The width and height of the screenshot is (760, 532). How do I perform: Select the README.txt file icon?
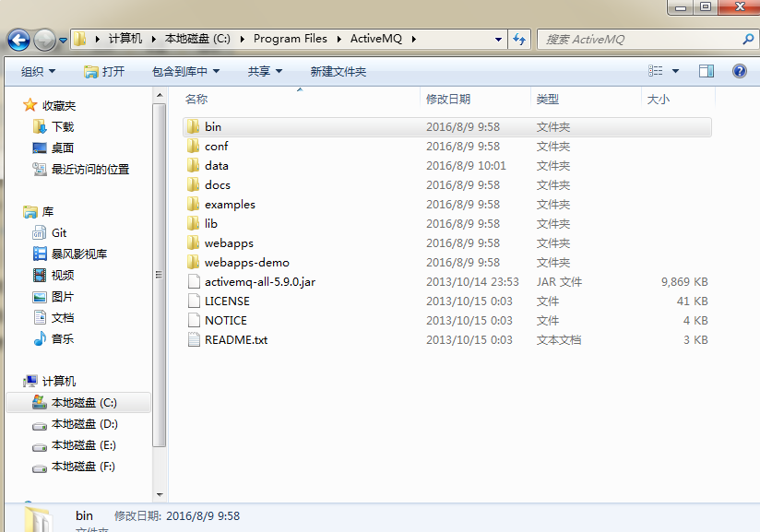(194, 339)
